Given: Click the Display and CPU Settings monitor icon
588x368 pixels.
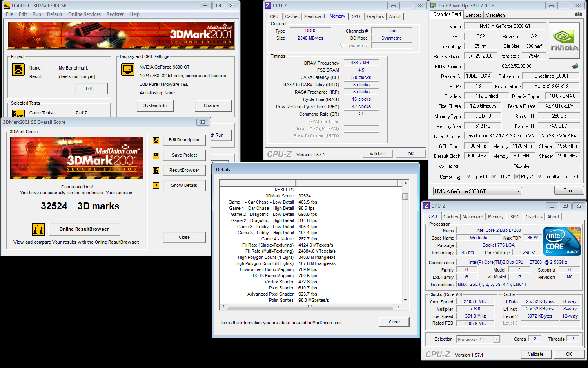Looking at the screenshot, I should [x=128, y=70].
